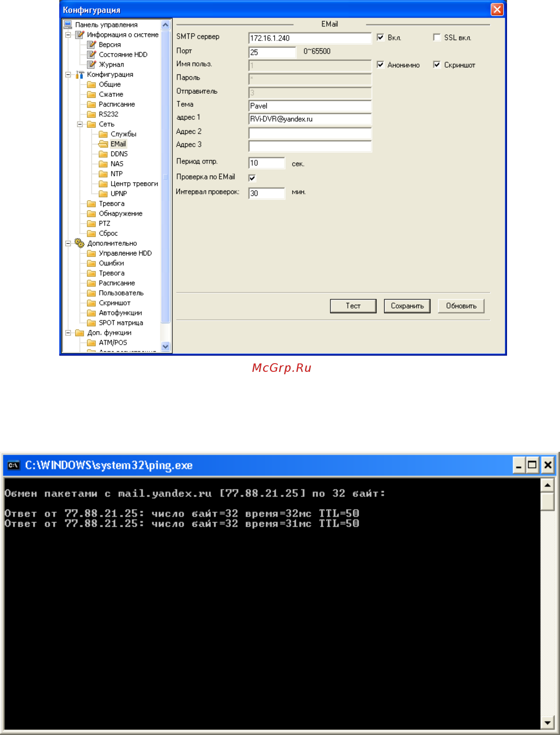Click the Службы folder icon
Screen dimensions: 560x735
coord(103,134)
